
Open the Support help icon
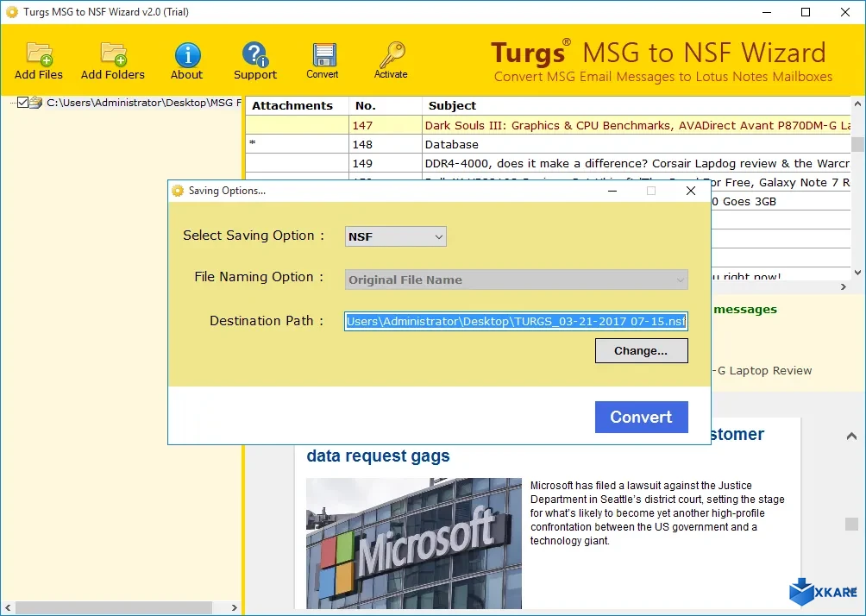(254, 54)
